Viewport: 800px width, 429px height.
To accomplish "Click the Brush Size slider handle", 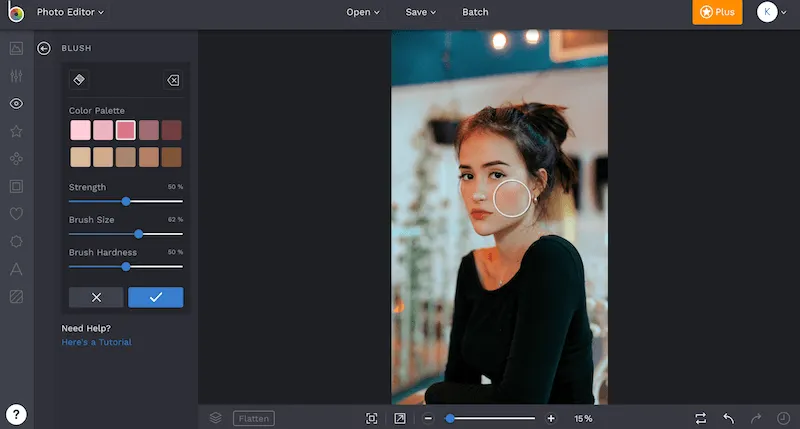I will pos(139,234).
